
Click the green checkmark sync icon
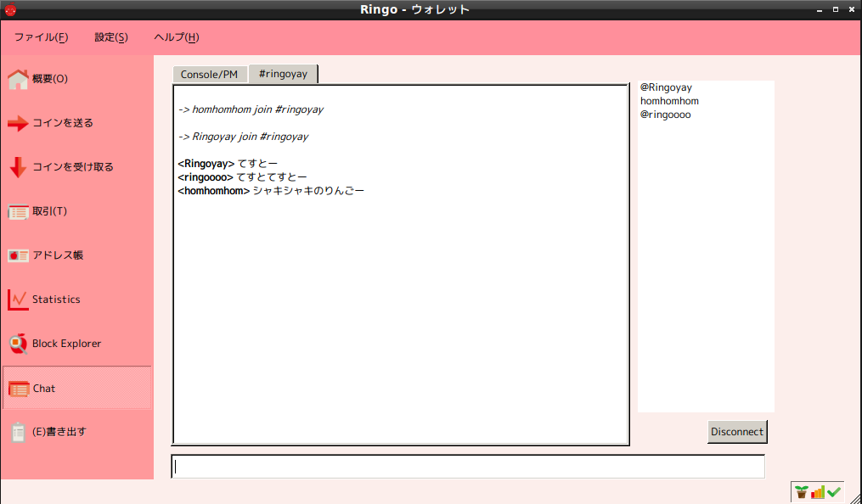(x=834, y=492)
